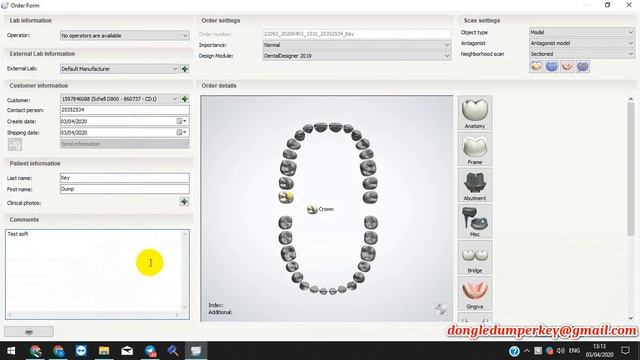The image size is (640, 360).
Task: Open TeamViewer from the taskbar
Action: [81, 351]
